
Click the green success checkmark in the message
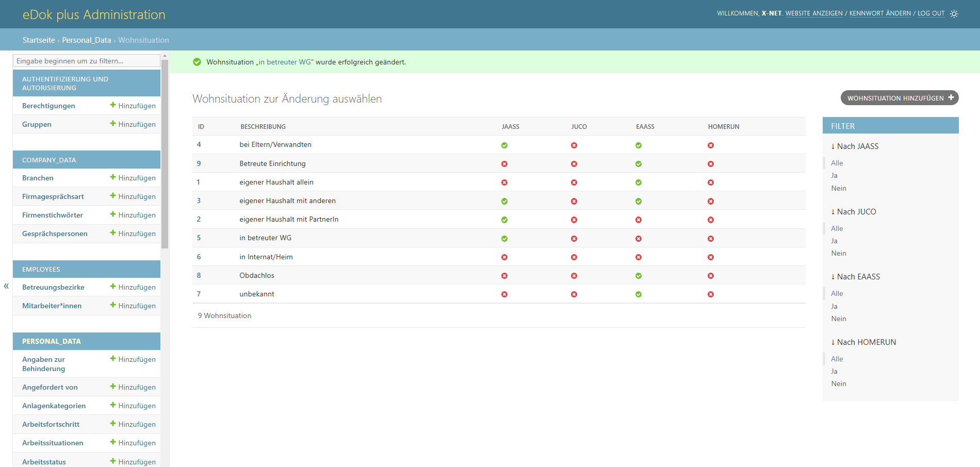[197, 62]
